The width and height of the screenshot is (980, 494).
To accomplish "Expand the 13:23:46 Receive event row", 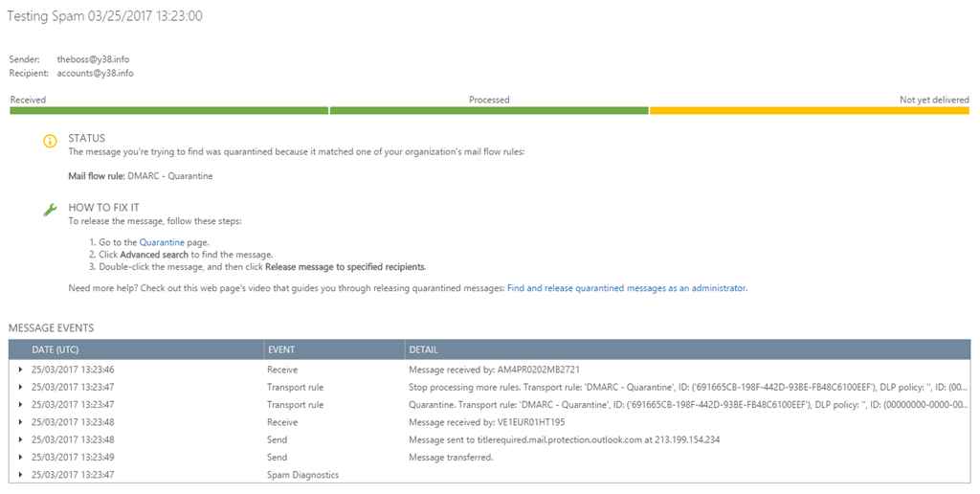I will [x=20, y=370].
